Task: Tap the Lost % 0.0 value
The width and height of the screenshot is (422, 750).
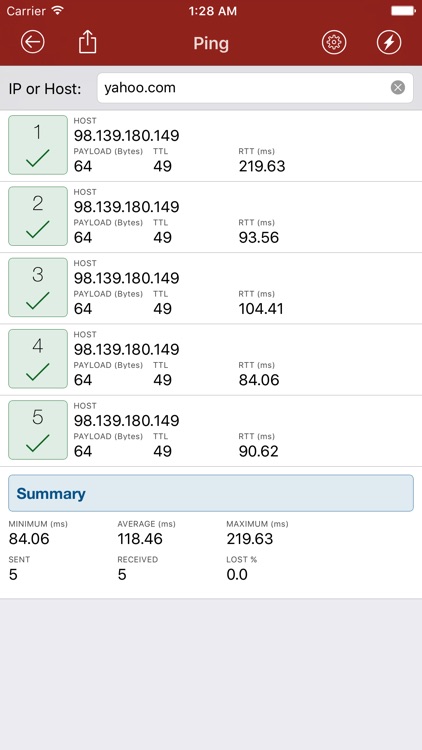Action: tap(237, 574)
